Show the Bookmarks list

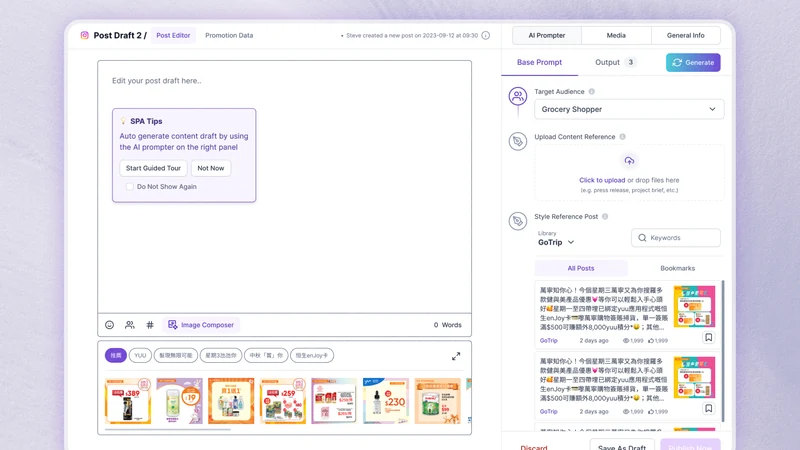coord(677,268)
